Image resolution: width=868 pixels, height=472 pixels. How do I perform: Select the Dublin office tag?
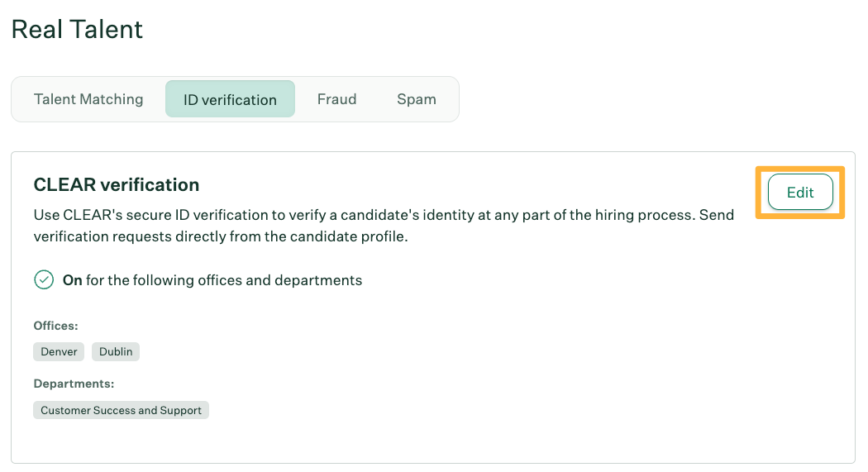116,351
